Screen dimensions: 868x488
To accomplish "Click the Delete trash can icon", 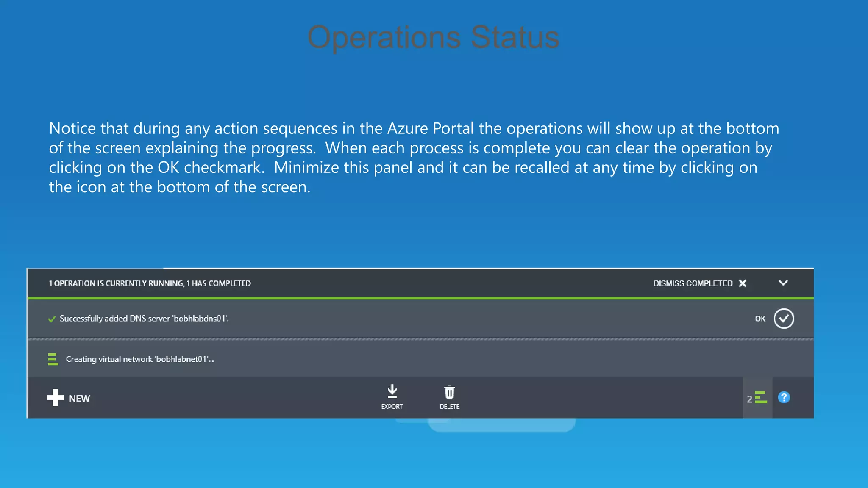I will pos(450,392).
